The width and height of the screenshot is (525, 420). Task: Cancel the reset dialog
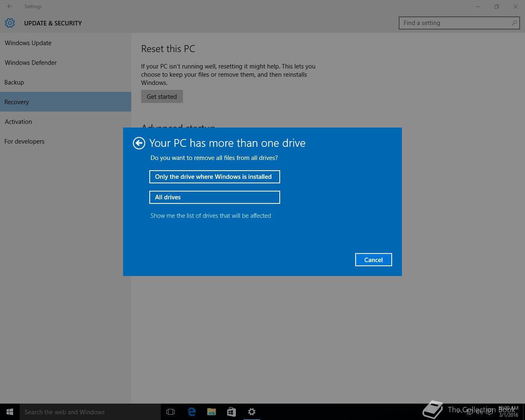(373, 260)
